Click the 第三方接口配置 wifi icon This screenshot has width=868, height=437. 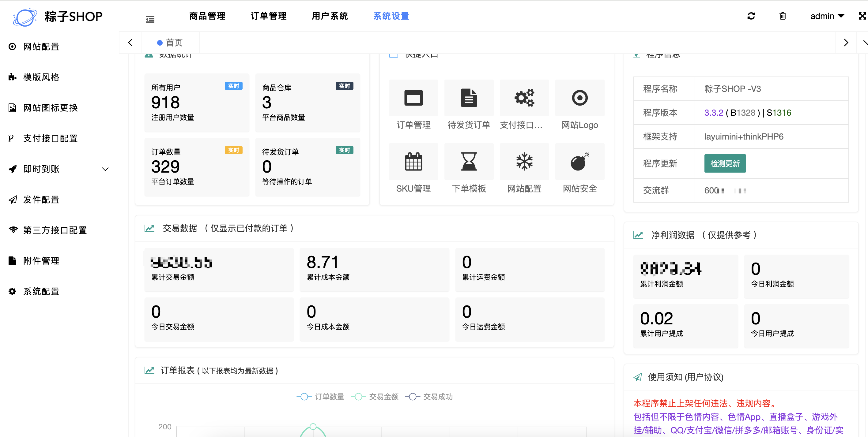pos(13,230)
